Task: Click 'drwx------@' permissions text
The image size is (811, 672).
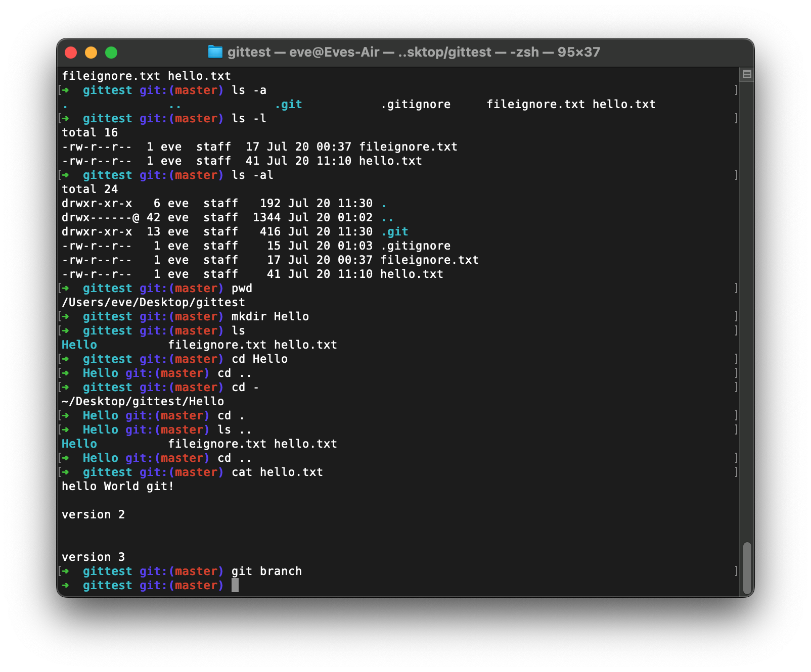Action: click(101, 217)
